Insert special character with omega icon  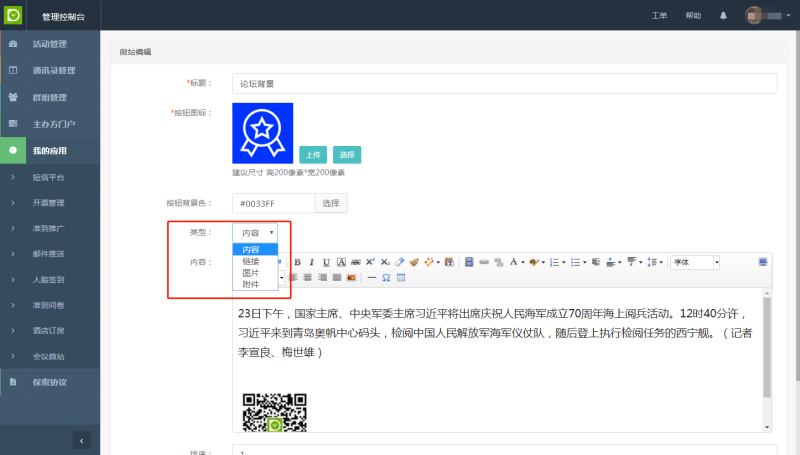(386, 277)
